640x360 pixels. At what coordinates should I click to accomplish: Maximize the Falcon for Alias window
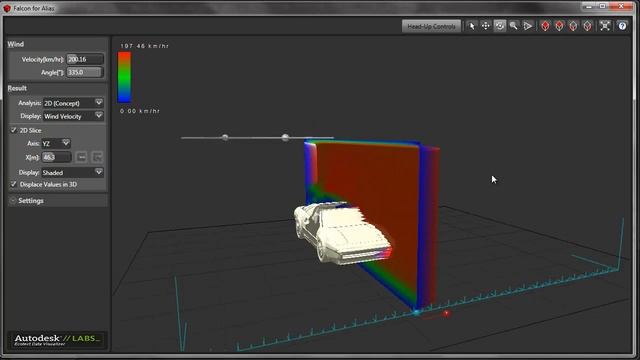(x=602, y=6)
